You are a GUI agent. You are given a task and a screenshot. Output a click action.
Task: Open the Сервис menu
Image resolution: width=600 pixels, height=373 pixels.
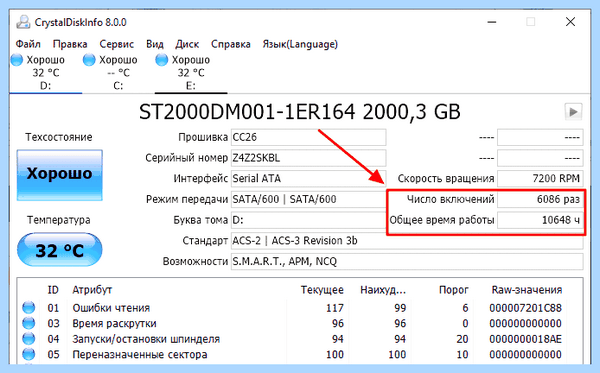click(117, 44)
